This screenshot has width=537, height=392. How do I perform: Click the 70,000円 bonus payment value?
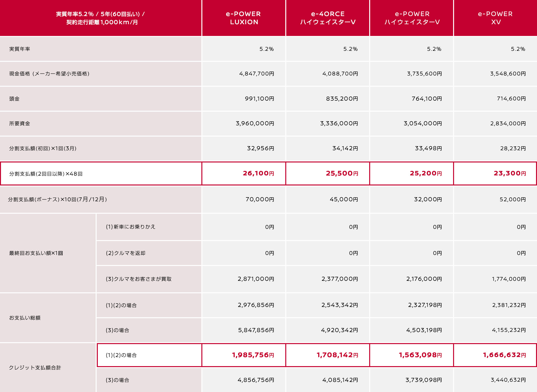[x=260, y=200]
